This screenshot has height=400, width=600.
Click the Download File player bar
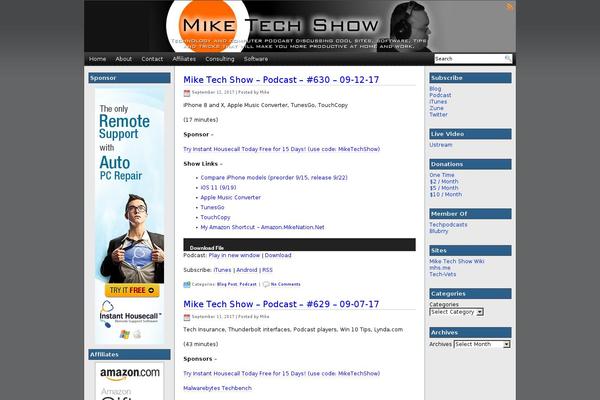pyautogui.click(x=299, y=245)
